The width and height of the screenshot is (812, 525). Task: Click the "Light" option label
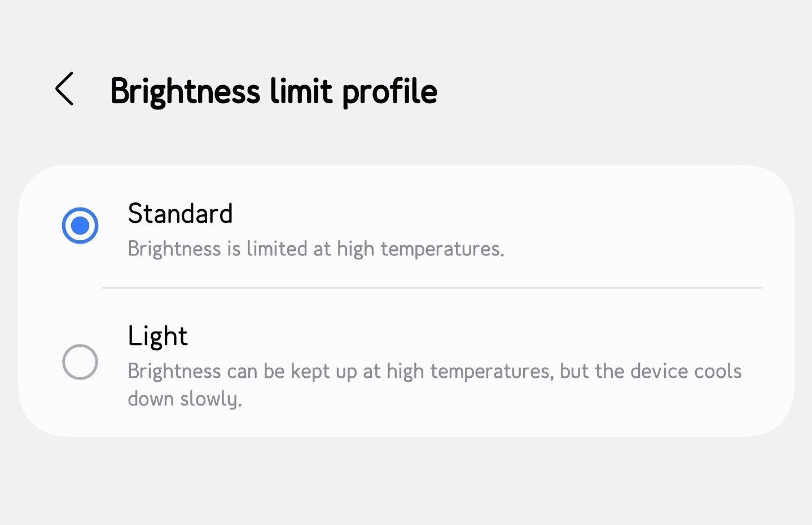point(157,336)
